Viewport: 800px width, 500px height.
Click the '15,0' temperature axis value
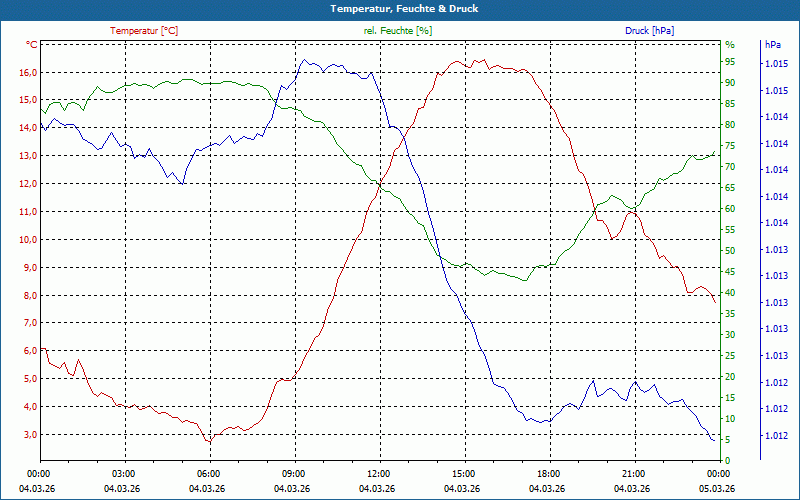point(28,100)
